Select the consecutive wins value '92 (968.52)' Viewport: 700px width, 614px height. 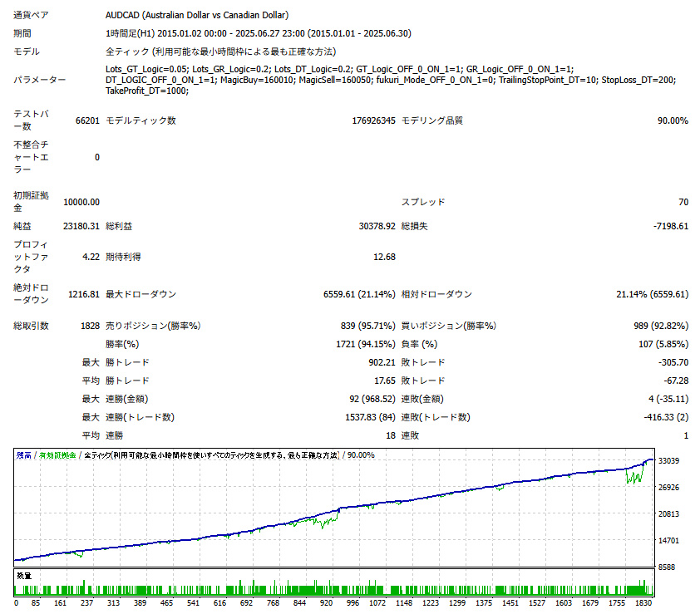(x=372, y=400)
